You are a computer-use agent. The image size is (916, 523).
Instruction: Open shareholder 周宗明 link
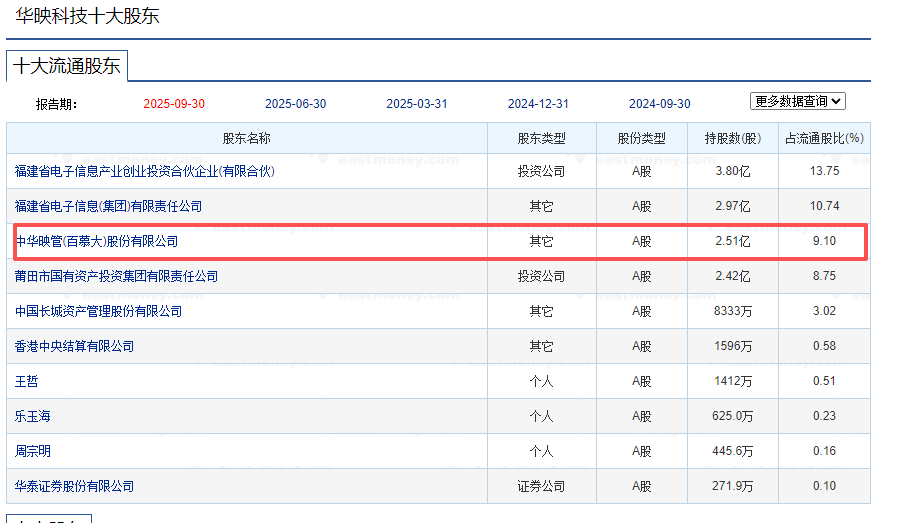tap(33, 452)
